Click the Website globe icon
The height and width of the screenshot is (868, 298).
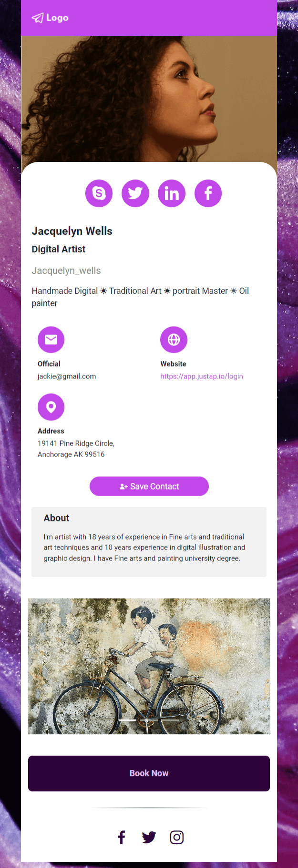point(174,339)
